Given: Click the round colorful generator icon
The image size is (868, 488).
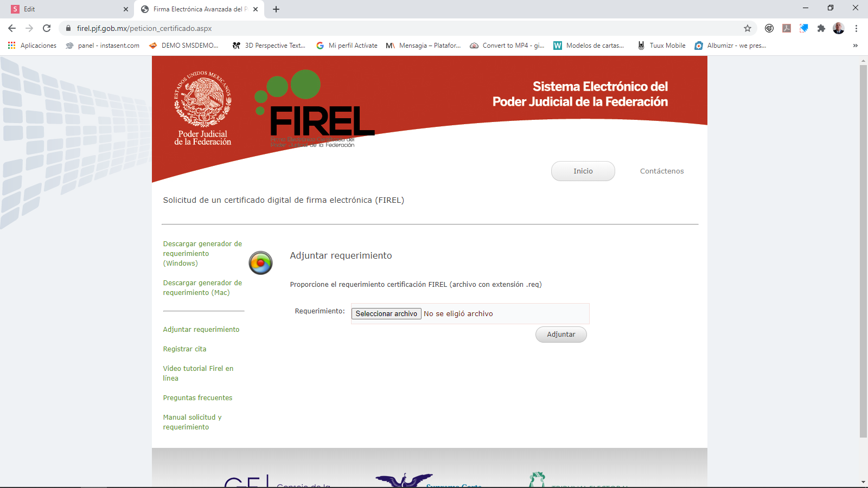Looking at the screenshot, I should click(260, 263).
